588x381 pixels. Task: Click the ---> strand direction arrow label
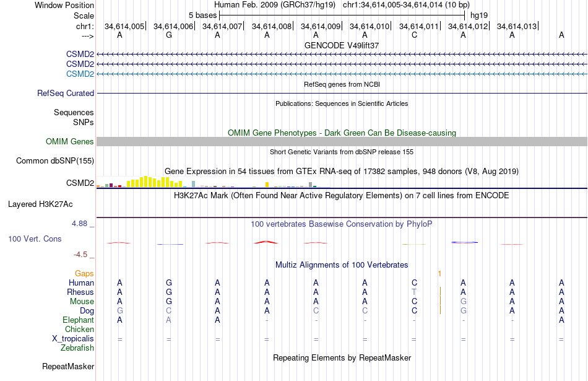tap(87, 36)
